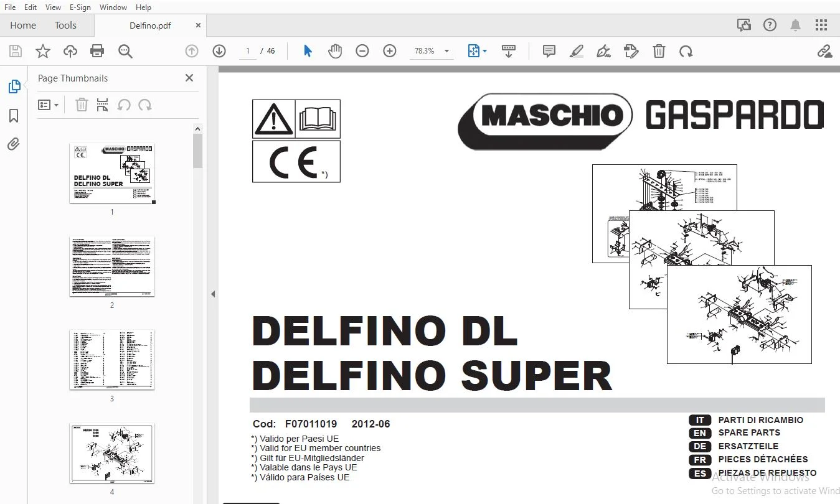Click the PARTI DI RICAMBIO label
The image size is (840, 504).
click(761, 420)
